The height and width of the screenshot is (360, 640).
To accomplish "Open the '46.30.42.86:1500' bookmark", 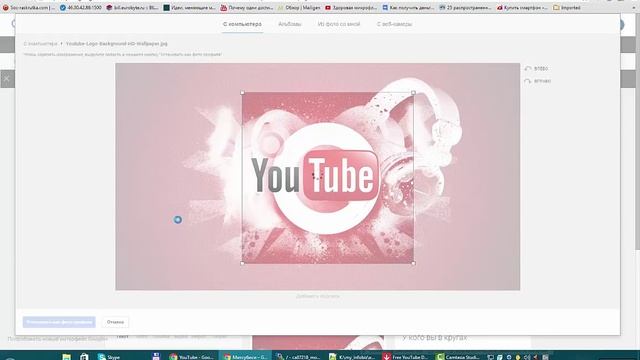I will point(80,7).
